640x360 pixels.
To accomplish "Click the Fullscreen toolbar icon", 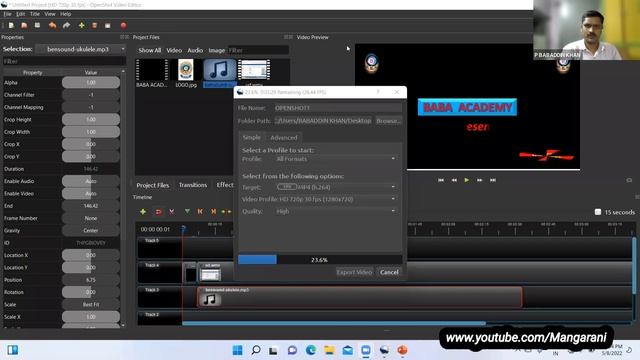I will point(108,25).
